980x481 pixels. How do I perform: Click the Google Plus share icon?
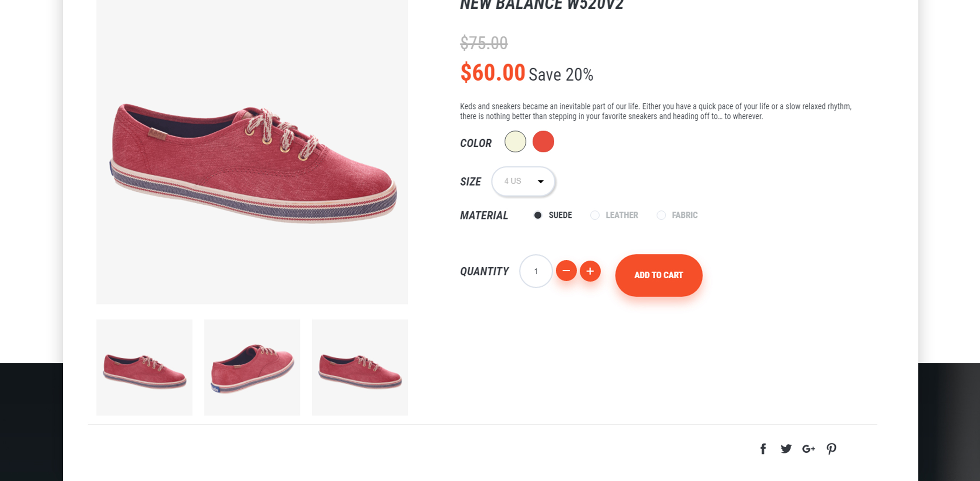coord(808,449)
